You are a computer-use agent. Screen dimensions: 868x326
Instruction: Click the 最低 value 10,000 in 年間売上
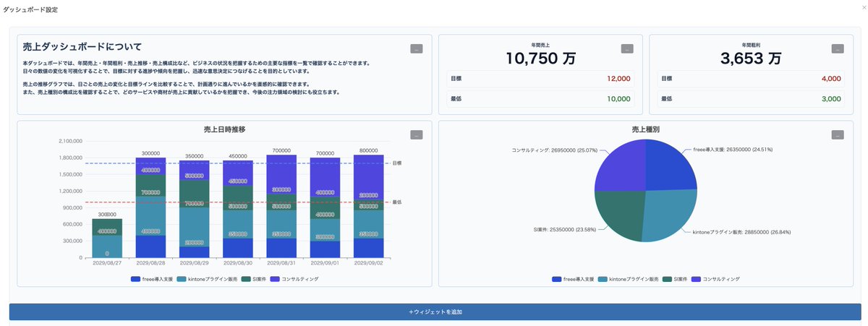(618, 99)
